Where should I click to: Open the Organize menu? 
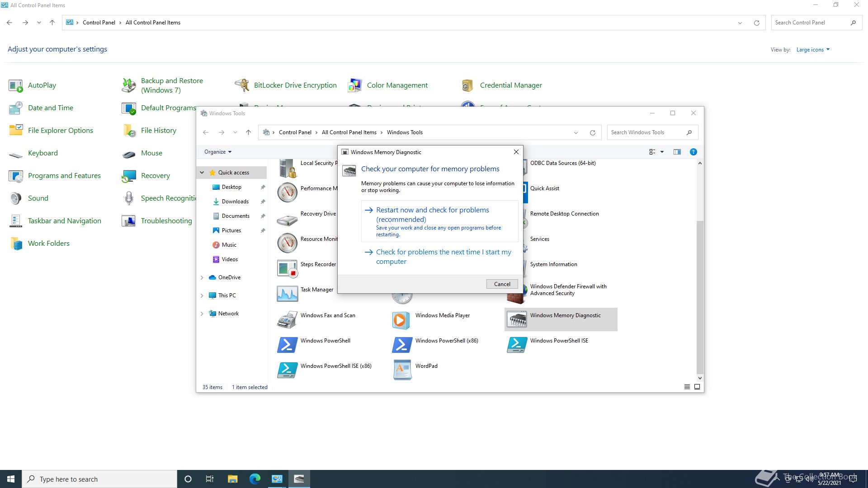(x=218, y=152)
